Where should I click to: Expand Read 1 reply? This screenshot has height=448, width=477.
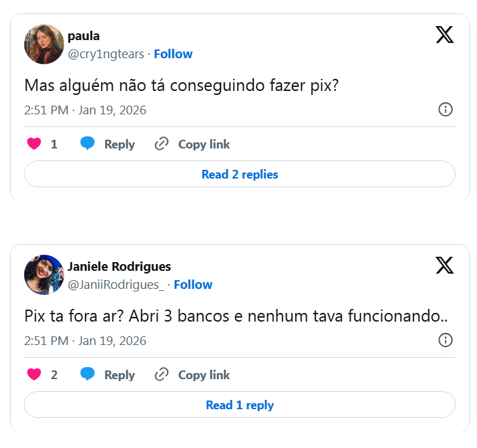[x=240, y=405]
